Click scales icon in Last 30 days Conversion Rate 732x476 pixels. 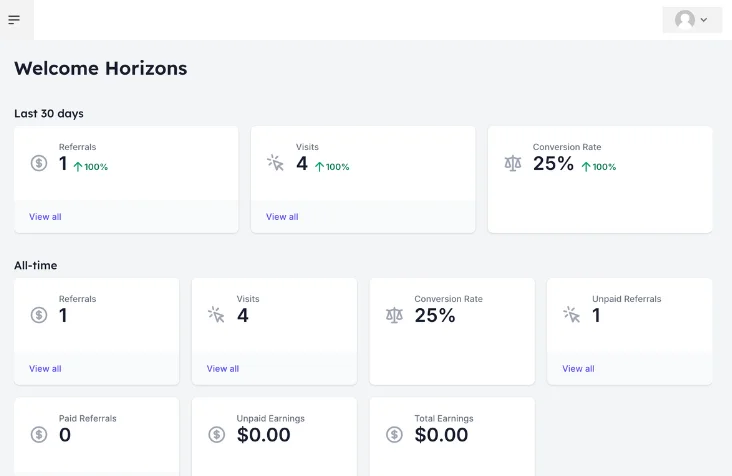(513, 163)
